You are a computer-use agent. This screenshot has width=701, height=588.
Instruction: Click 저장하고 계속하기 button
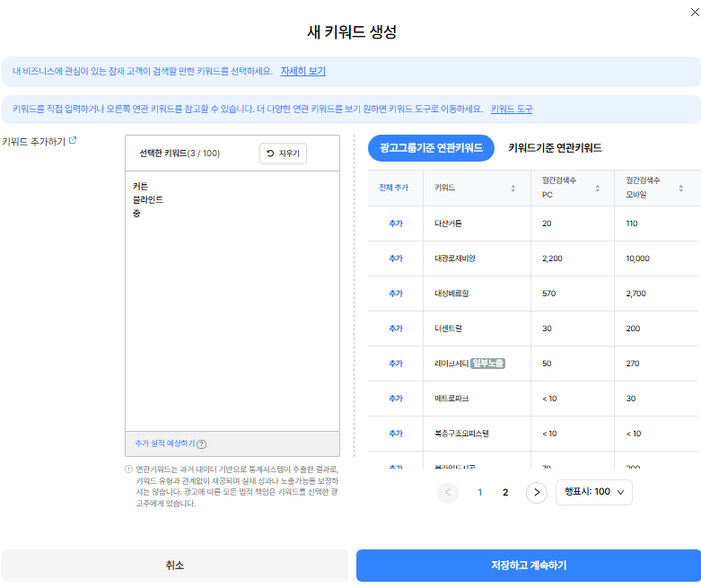pos(529,566)
